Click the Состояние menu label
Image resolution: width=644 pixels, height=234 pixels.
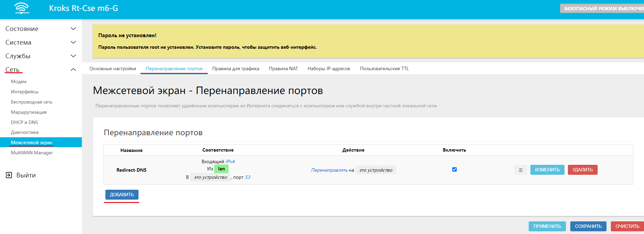pyautogui.click(x=22, y=29)
